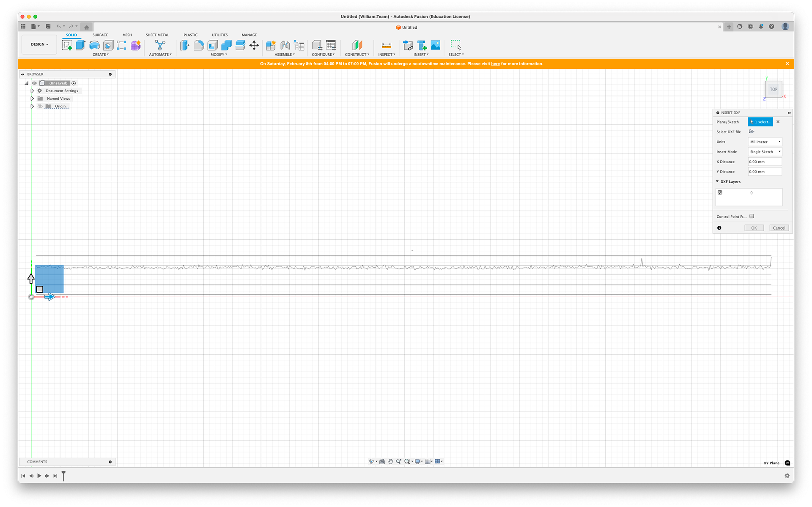This screenshot has width=812, height=507.
Task: Open the timeline settings gear
Action: 787,476
